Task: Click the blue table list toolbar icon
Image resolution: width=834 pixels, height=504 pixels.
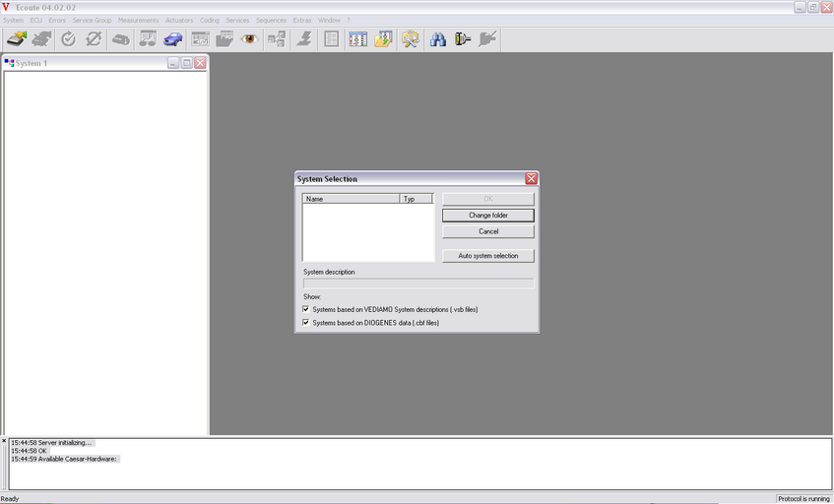Action: tap(357, 39)
